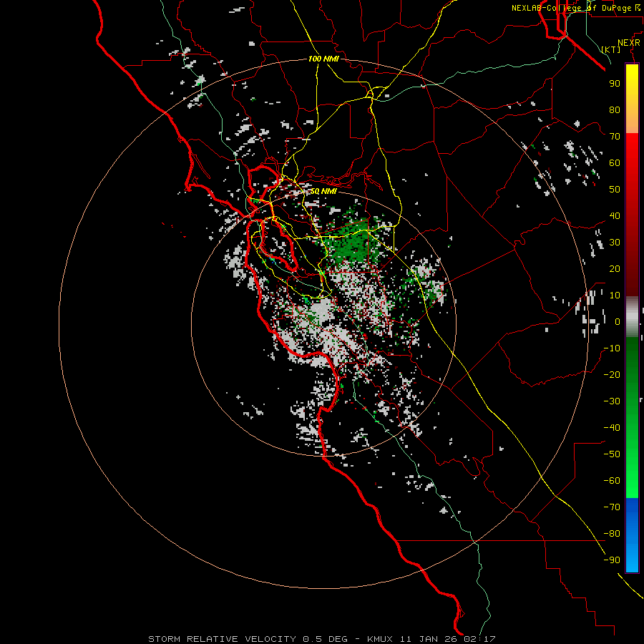Click the 02:17 timestamp in caption
Image resolution: width=644 pixels, height=644 pixels.
[x=479, y=639]
